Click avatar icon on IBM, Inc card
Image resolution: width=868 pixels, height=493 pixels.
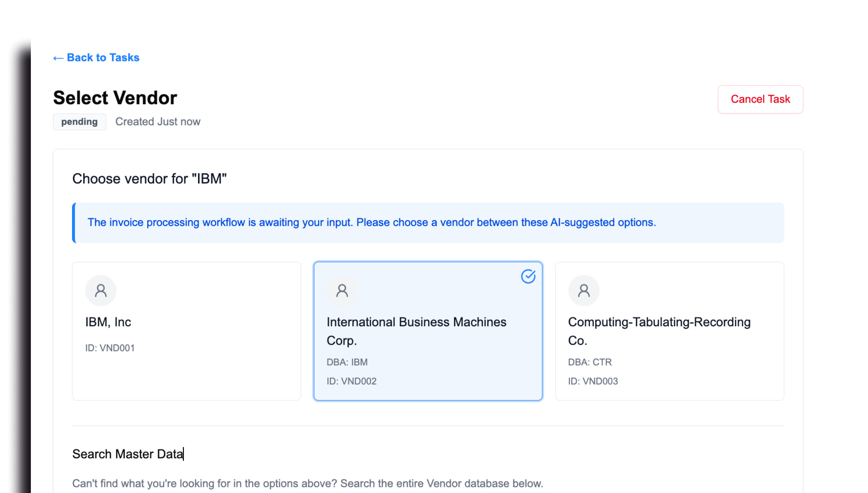tap(101, 291)
